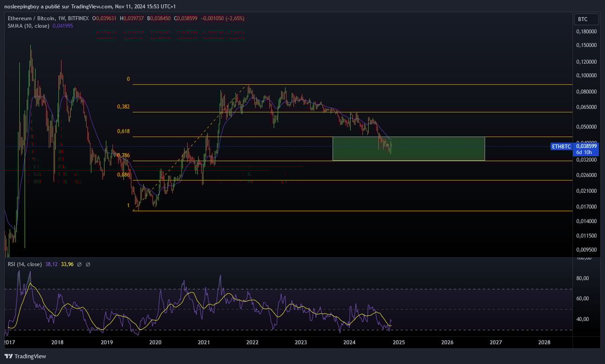Click the Fibonacci level label 0,786
This screenshot has height=364, width=605.
tap(123, 155)
